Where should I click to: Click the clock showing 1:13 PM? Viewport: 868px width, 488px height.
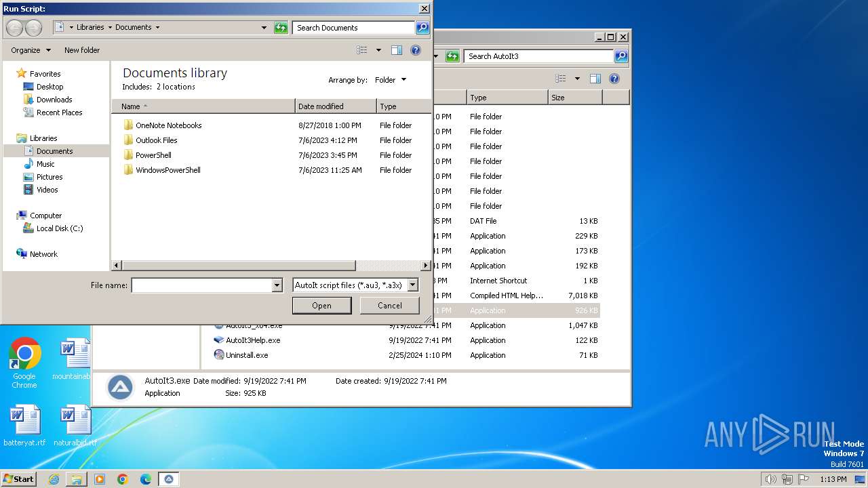[x=833, y=479]
